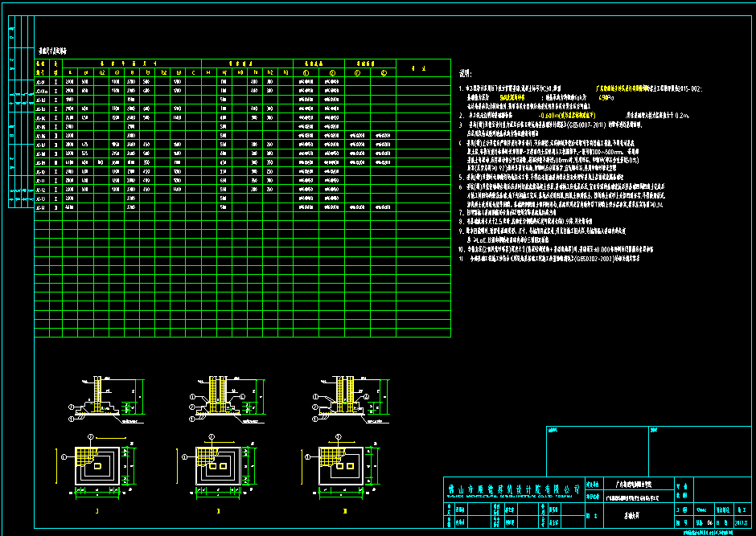Select the revision strip at the sheet's left edge
The image size is (756, 536).
point(21,112)
